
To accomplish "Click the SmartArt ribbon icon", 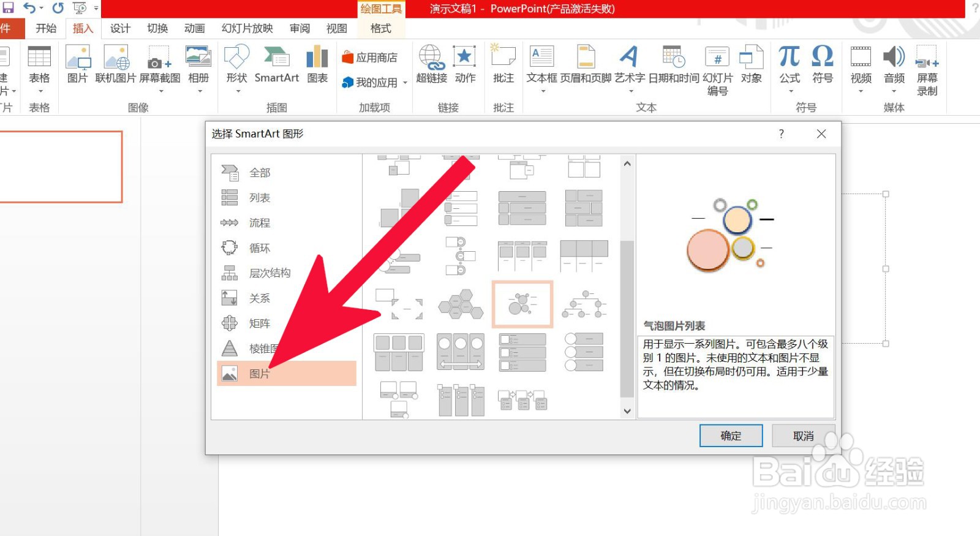I will click(x=277, y=64).
